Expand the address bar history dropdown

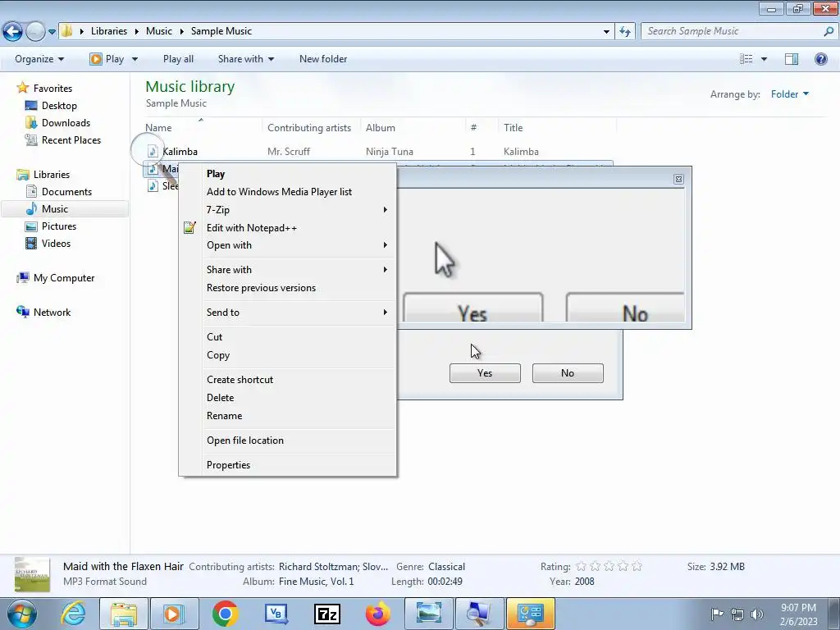606,32
